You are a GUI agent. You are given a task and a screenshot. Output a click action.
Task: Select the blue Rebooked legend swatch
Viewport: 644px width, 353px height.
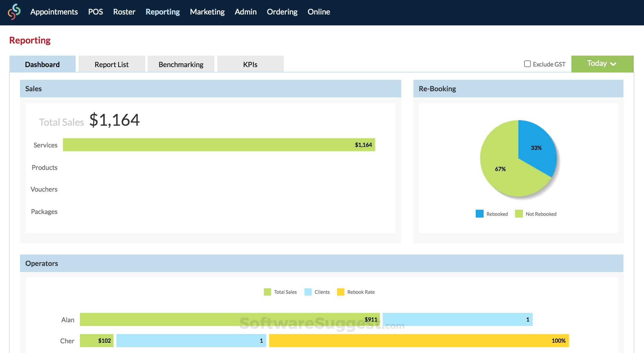point(480,214)
